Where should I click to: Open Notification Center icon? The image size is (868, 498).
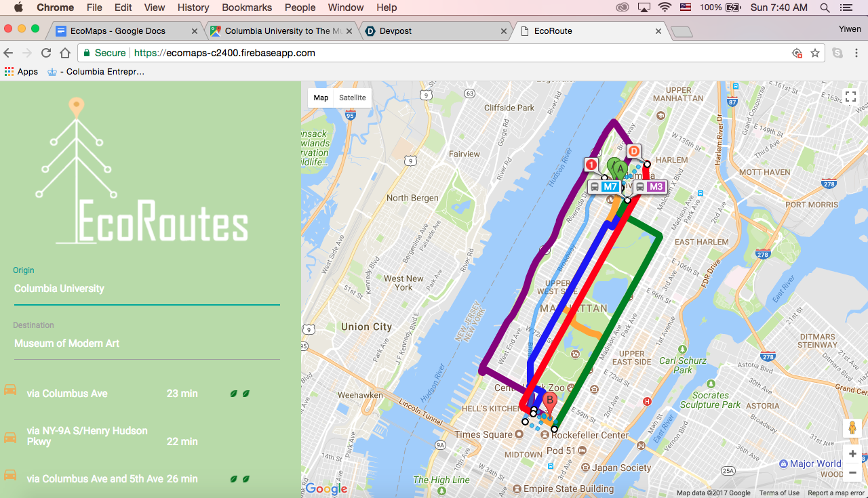coord(845,7)
